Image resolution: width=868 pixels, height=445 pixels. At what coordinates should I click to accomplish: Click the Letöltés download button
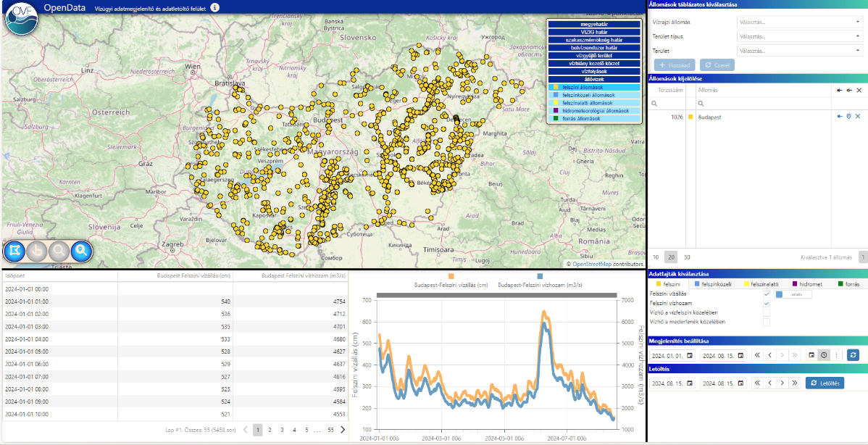pos(825,383)
